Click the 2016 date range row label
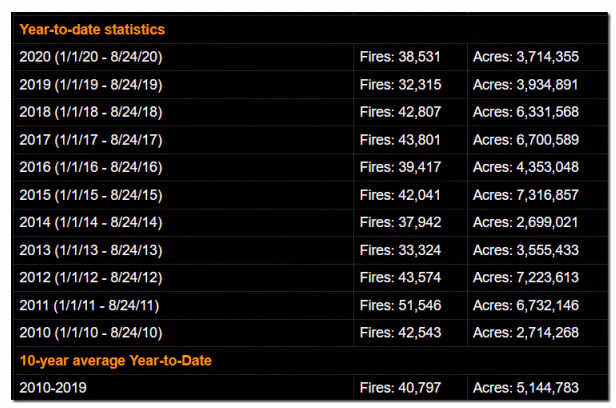This screenshot has height=408, width=616. [90, 167]
